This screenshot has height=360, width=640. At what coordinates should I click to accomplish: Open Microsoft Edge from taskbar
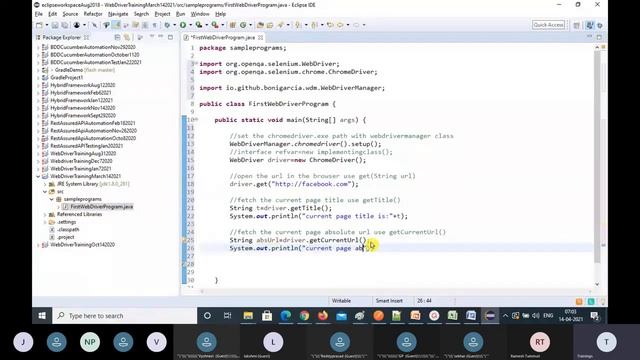point(286,316)
